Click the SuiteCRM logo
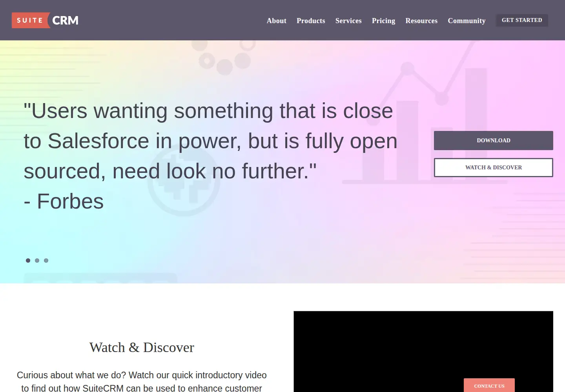 pyautogui.click(x=45, y=20)
